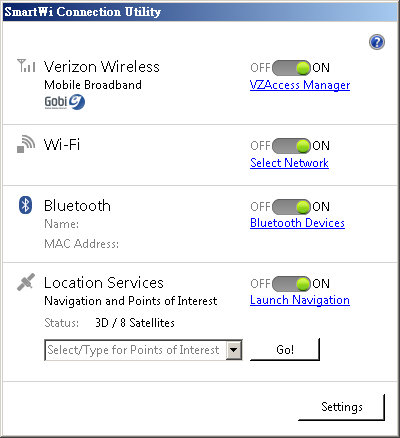The height and width of the screenshot is (438, 400).
Task: Open the blue help question mark icon
Action: click(x=377, y=42)
